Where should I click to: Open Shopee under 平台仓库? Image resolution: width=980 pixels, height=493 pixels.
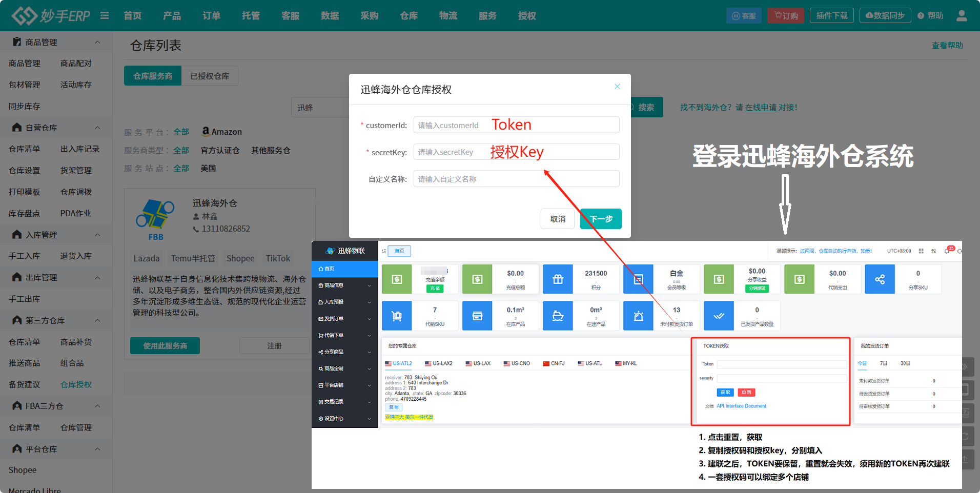[x=23, y=470]
